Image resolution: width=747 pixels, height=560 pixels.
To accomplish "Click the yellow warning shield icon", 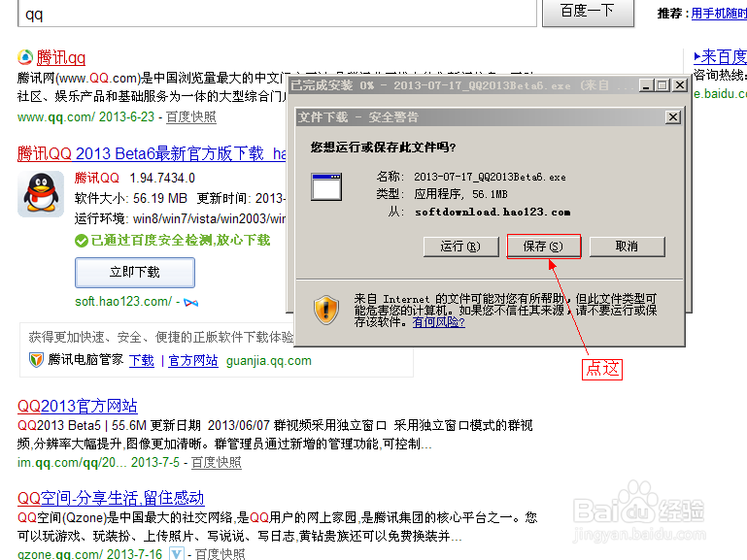I will coord(326,311).
